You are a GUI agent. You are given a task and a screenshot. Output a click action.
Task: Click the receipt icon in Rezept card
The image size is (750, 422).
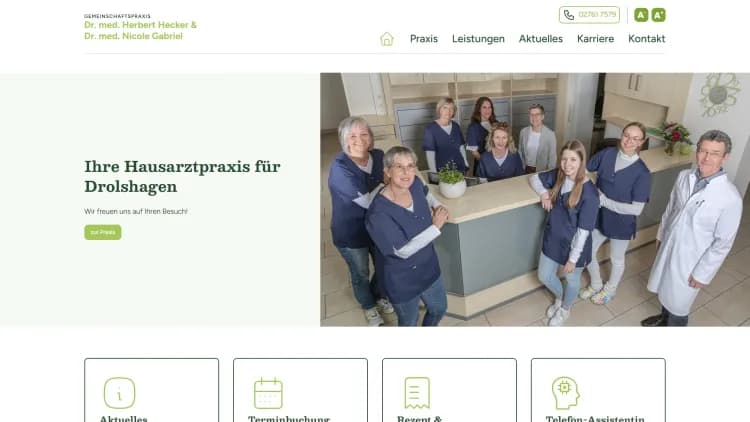tap(417, 393)
